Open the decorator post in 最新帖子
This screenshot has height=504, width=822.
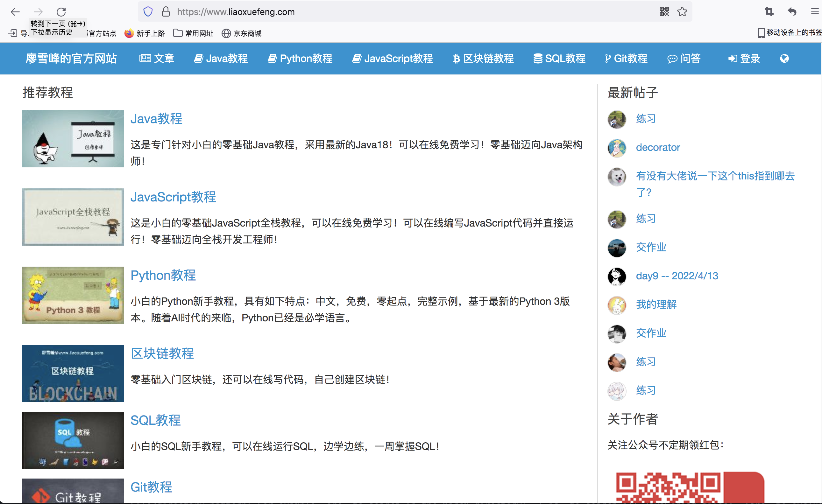point(657,147)
